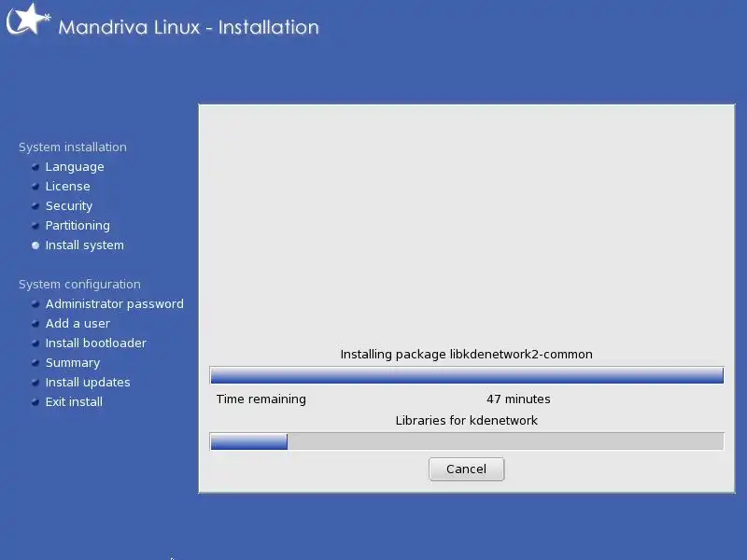This screenshot has width=747, height=560.
Task: Select the Exit install step
Action: point(74,402)
